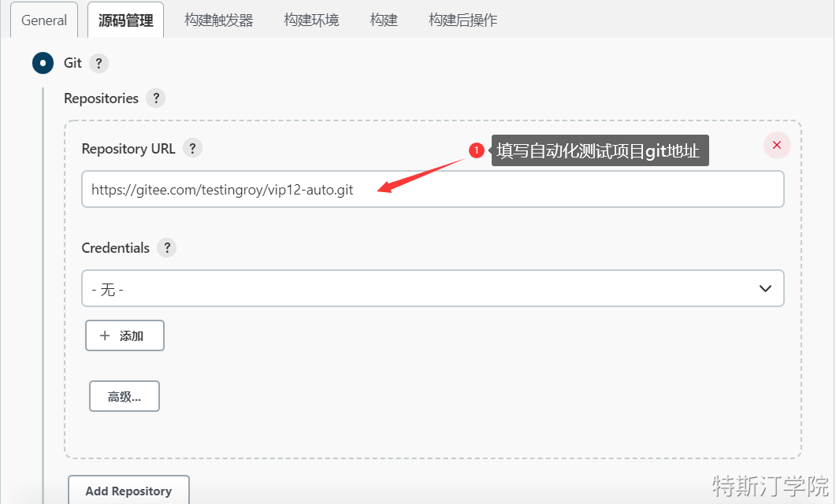The width and height of the screenshot is (836, 504).
Task: Show help for Repositories
Action: coord(156,98)
